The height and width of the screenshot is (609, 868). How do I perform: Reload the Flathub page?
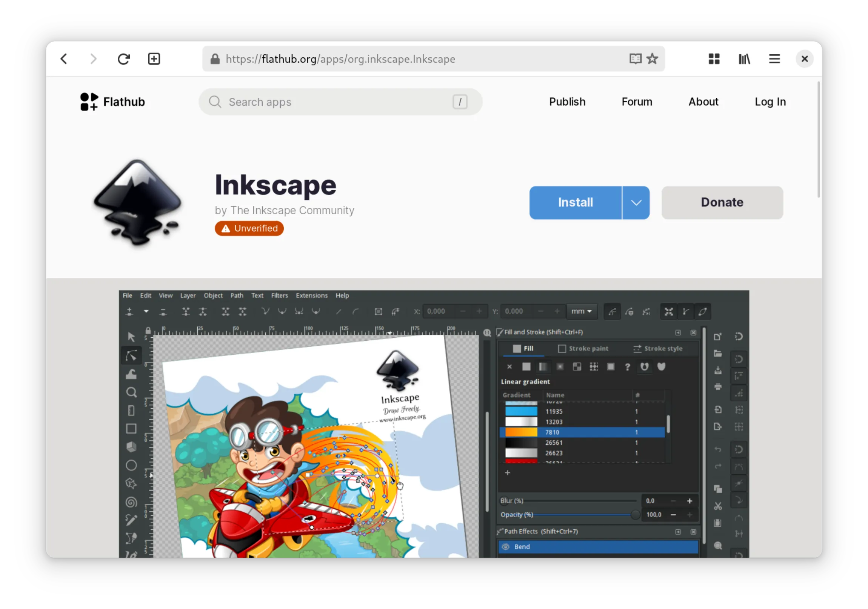coord(124,59)
